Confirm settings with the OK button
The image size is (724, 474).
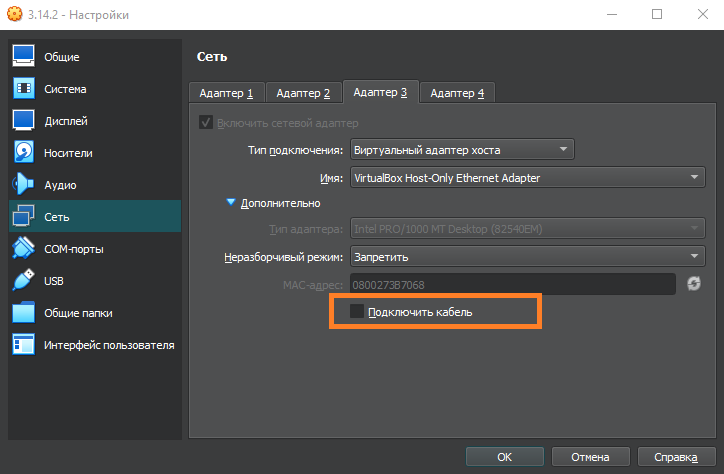[505, 457]
